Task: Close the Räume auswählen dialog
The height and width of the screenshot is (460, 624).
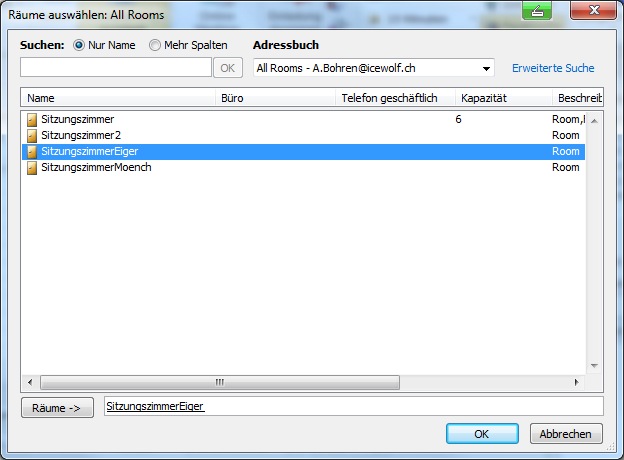Action: [593, 10]
